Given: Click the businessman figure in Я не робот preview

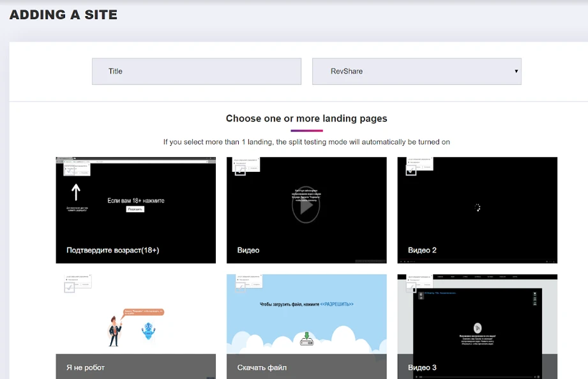Looking at the screenshot, I should [x=115, y=331].
